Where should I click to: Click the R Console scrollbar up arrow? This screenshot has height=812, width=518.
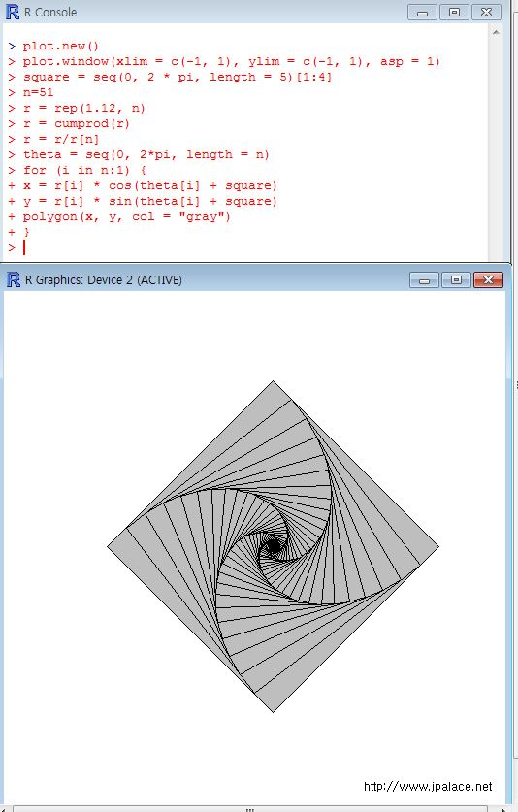pyautogui.click(x=496, y=33)
